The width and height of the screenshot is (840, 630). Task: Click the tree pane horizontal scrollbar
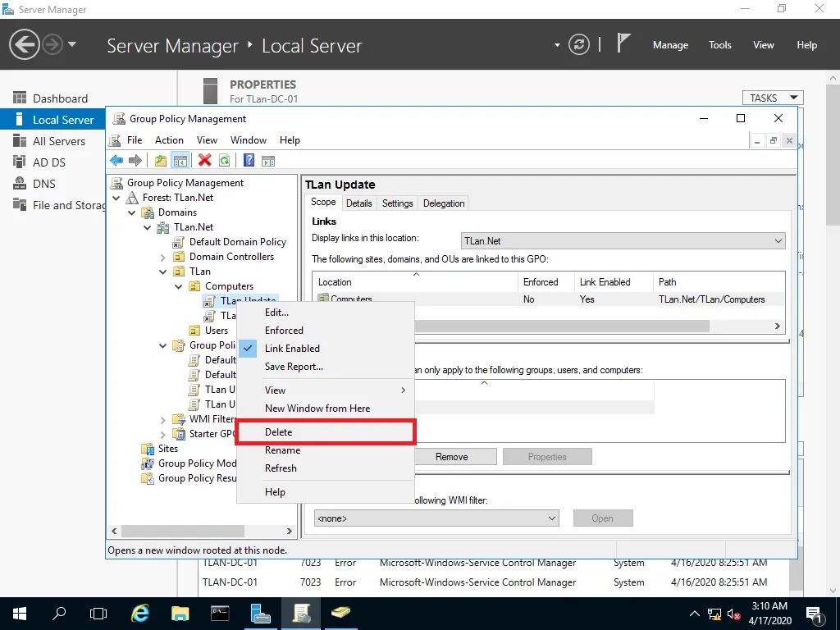183,531
